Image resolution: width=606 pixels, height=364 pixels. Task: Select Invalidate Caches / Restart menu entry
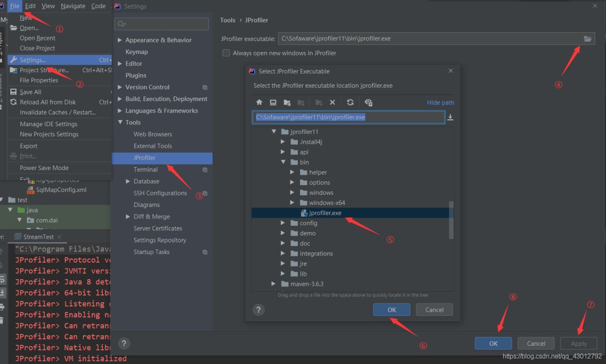[x=57, y=112]
